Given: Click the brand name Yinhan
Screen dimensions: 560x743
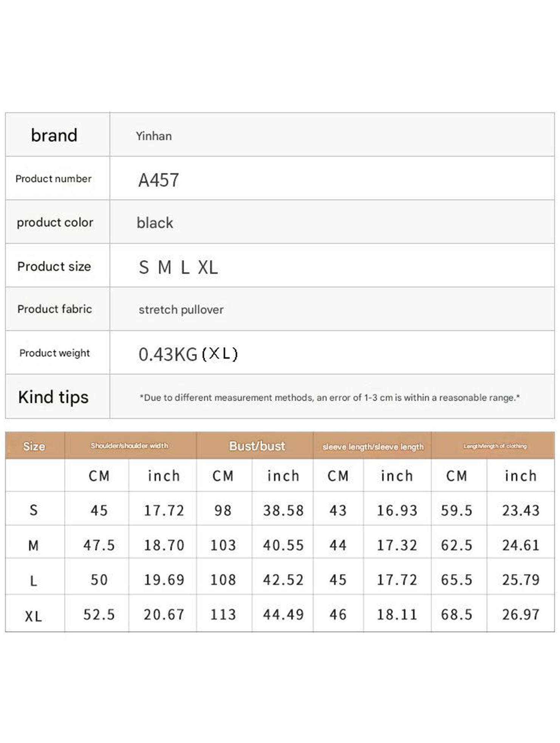Looking at the screenshot, I should (x=153, y=136).
